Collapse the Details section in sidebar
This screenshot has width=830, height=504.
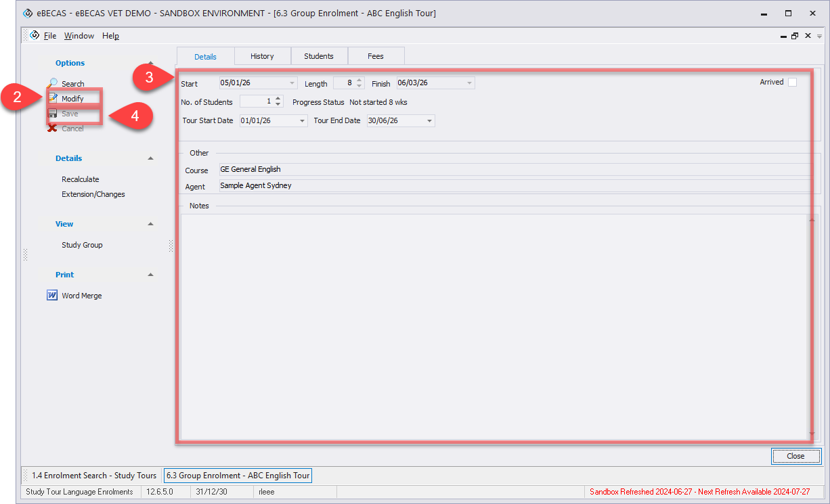pos(150,158)
